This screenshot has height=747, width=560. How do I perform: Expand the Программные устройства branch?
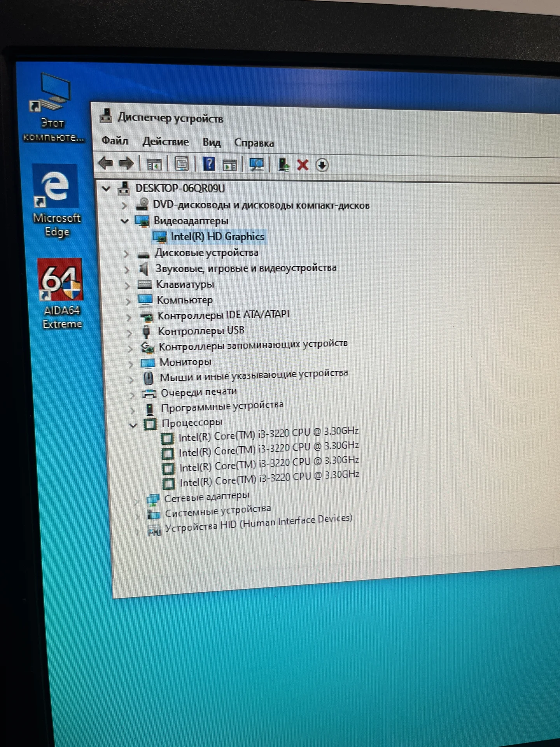(x=133, y=410)
